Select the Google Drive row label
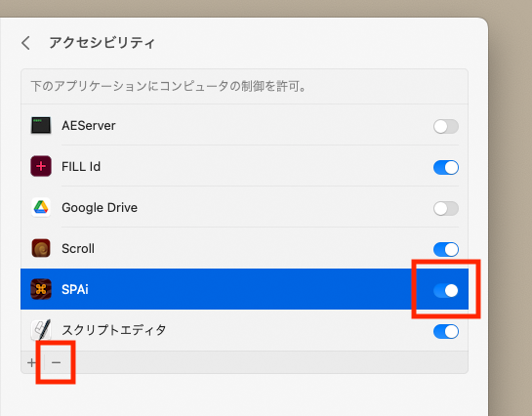The height and width of the screenshot is (416, 532). pyautogui.click(x=100, y=208)
